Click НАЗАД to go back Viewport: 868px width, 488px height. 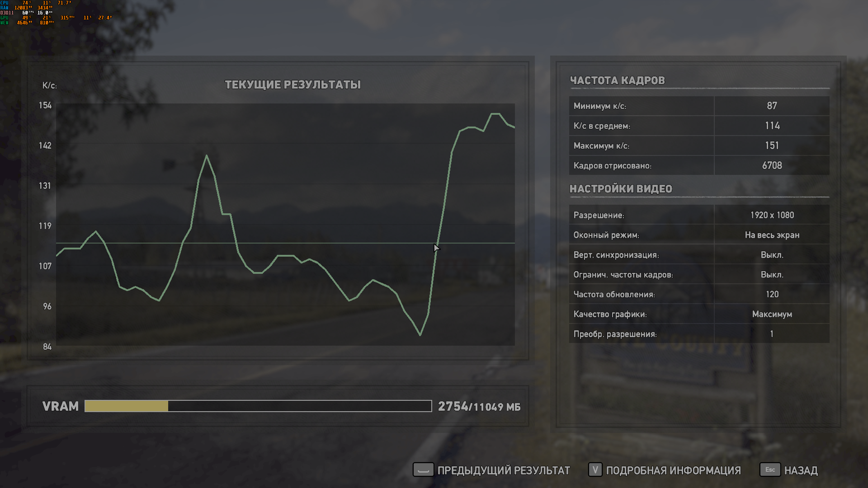coord(801,470)
